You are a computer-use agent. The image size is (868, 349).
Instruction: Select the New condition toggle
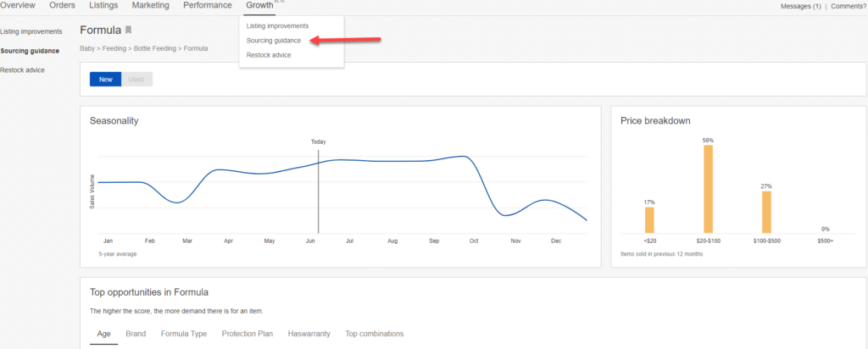click(106, 79)
